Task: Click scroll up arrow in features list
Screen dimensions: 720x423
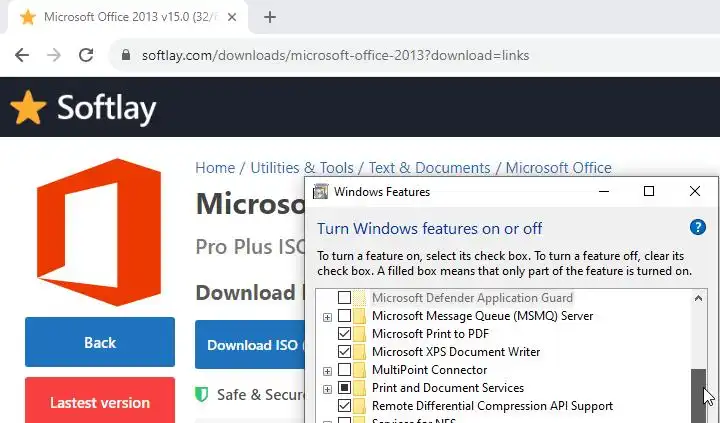Action: (698, 299)
